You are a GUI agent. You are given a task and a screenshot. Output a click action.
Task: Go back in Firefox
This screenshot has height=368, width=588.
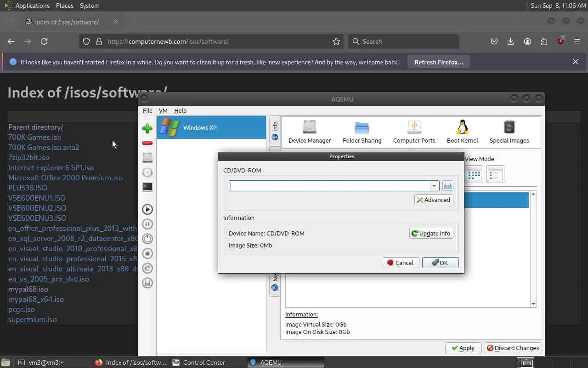pos(11,41)
